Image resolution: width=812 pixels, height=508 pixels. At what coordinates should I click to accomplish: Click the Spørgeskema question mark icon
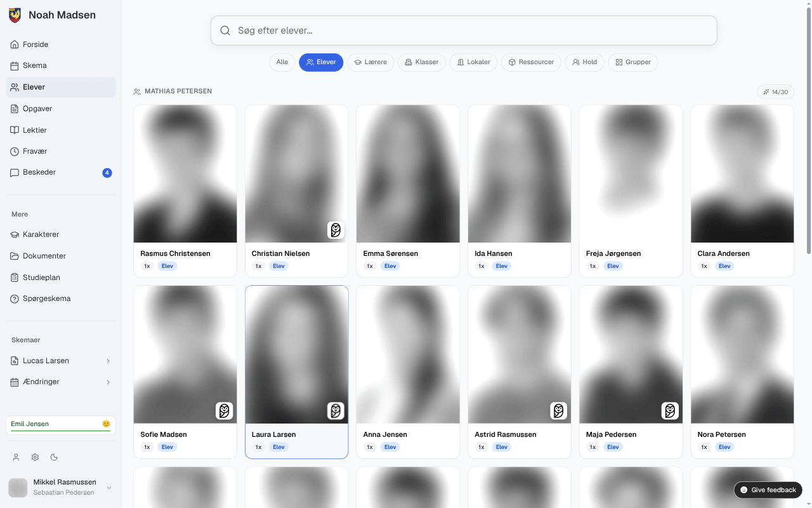(x=15, y=298)
